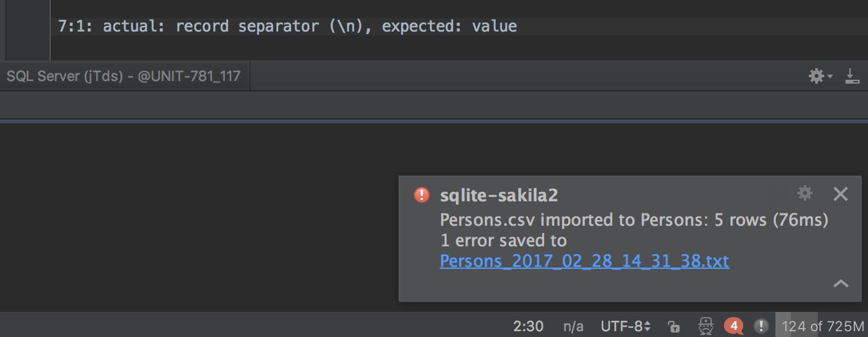Click the editor gutter beside the error line
Image resolution: width=868 pixels, height=337 pixels.
pos(28,27)
